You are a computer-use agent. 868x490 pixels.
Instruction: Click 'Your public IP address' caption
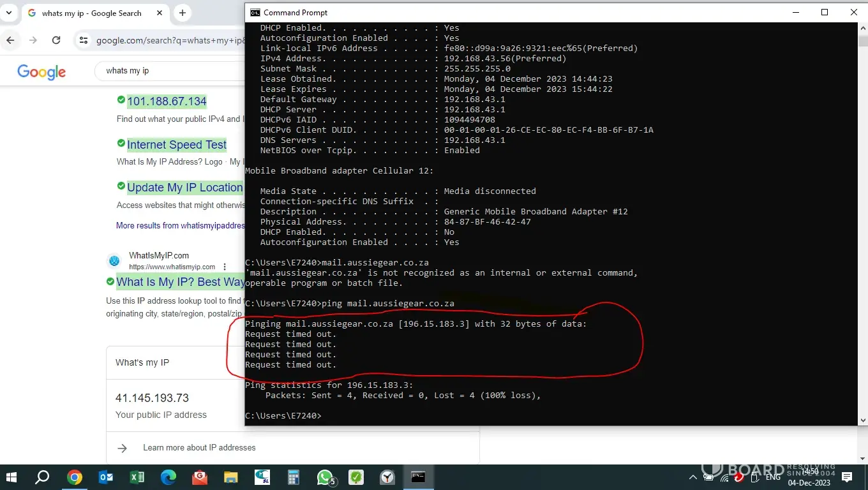[x=161, y=415]
